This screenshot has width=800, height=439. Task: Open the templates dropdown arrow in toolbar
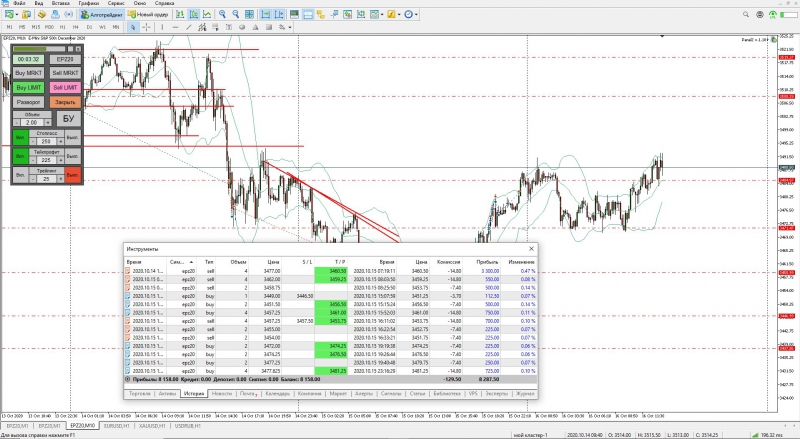point(382,14)
